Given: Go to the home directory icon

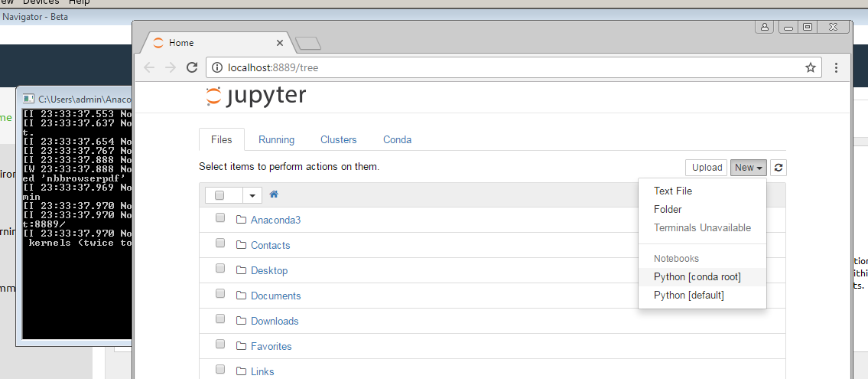Looking at the screenshot, I should (274, 194).
